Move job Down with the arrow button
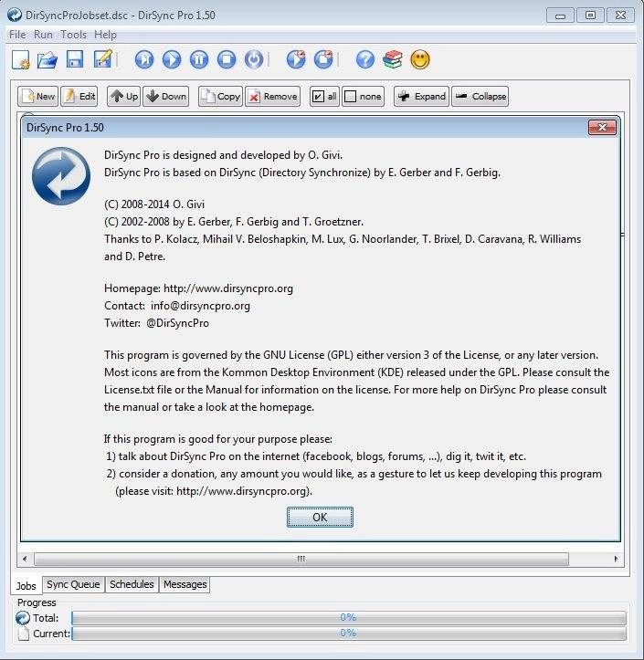This screenshot has width=644, height=660. (x=166, y=97)
